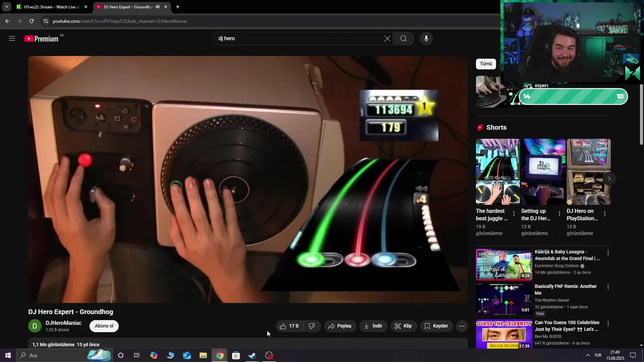644x362 pixels.
Task: Open options for Guess 100 Celebrities video
Action: pyautogui.click(x=608, y=323)
